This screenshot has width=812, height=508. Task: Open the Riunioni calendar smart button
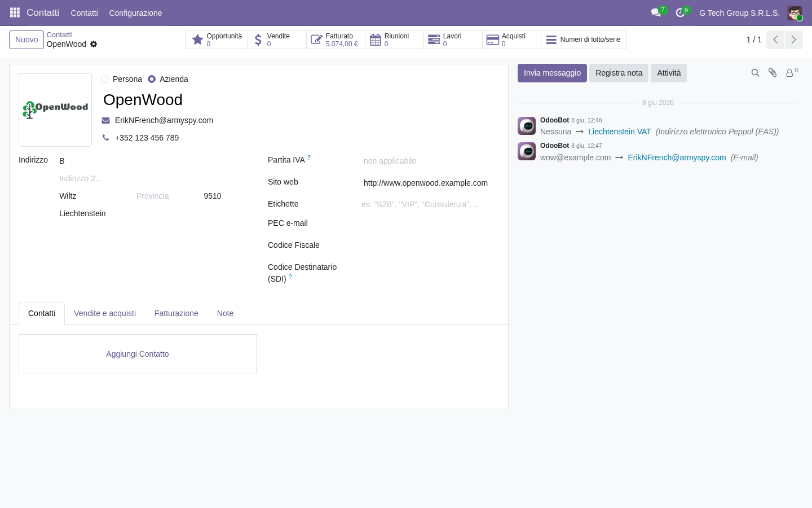point(395,40)
